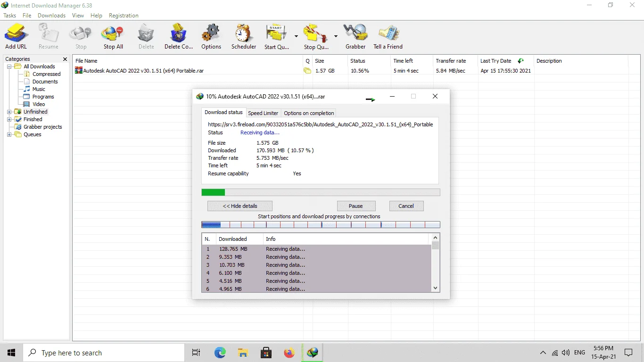Open Task View on the taskbar
The width and height of the screenshot is (644, 362).
196,353
